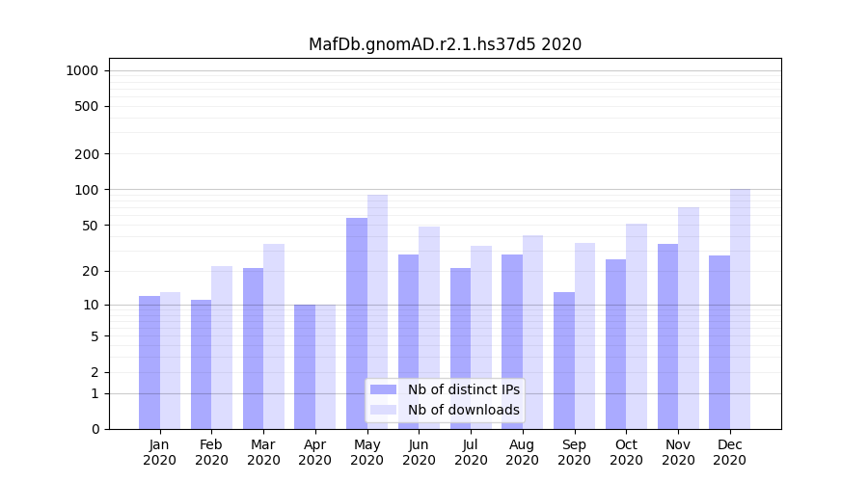This screenshot has height=482, width=868.
Task: Click the 'Nb of distinct IPs' legend swatch
Action: [383, 389]
